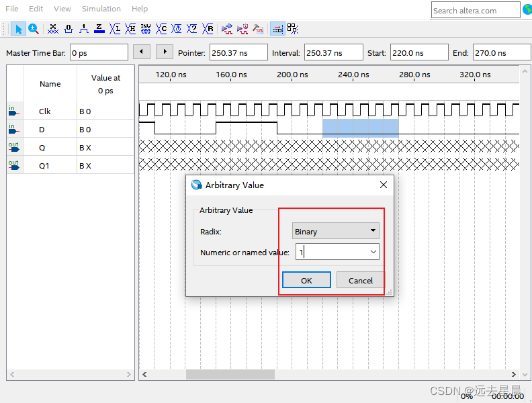Select the Q signal name

[42, 148]
